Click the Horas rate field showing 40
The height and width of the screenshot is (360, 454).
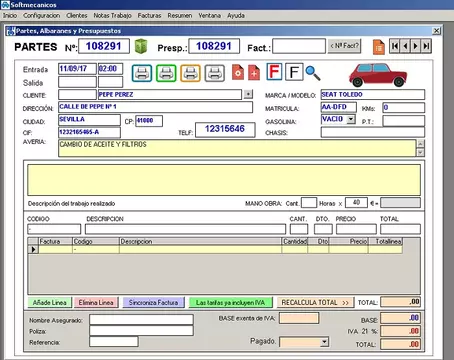[356, 203]
